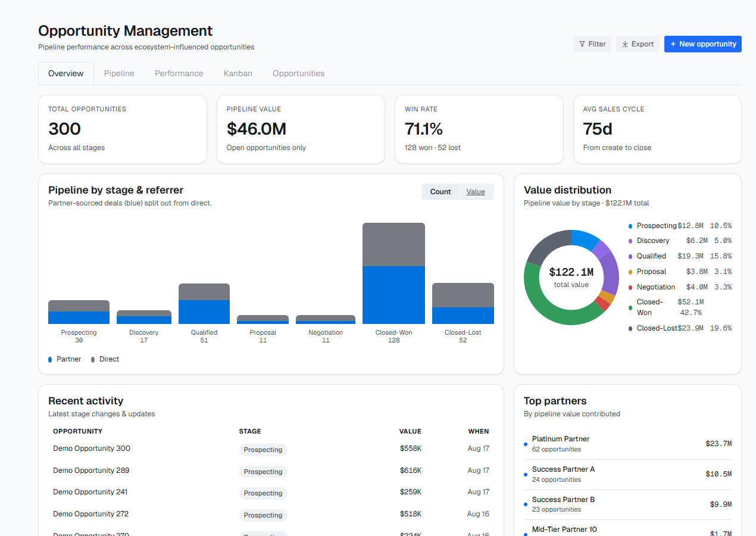Sort by the OPPORTUNITY column header

[77, 431]
